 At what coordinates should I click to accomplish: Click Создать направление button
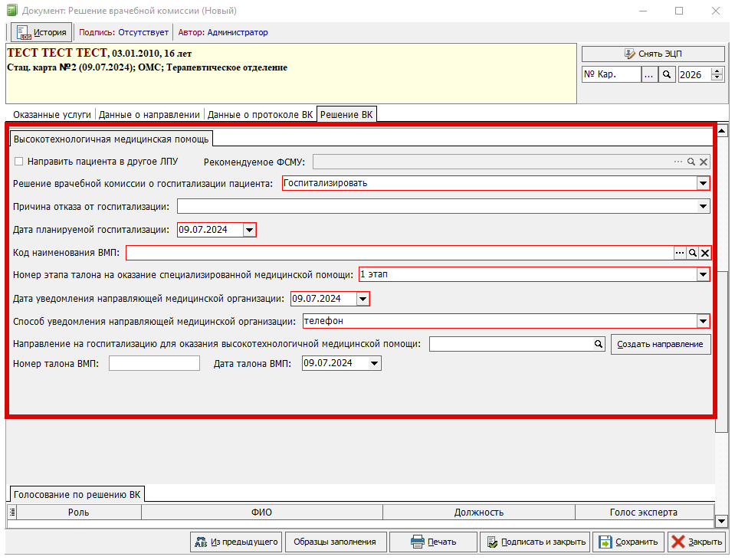coord(661,344)
